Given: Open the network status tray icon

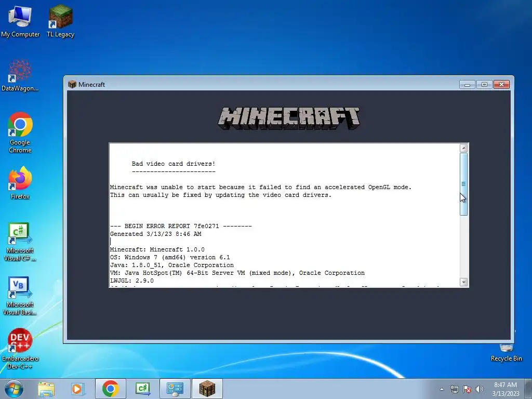Looking at the screenshot, I should 454,389.
